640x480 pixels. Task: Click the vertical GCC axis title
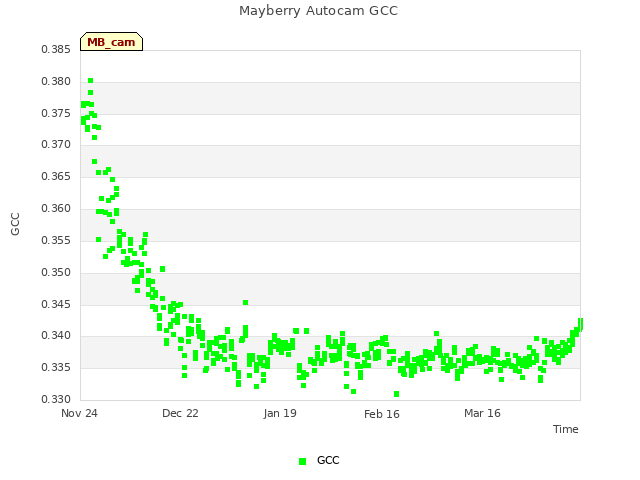tap(15, 224)
